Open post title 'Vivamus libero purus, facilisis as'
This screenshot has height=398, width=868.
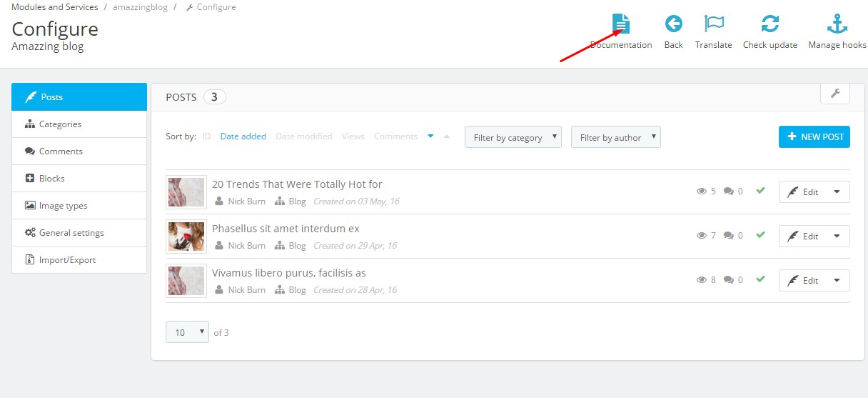coord(289,273)
